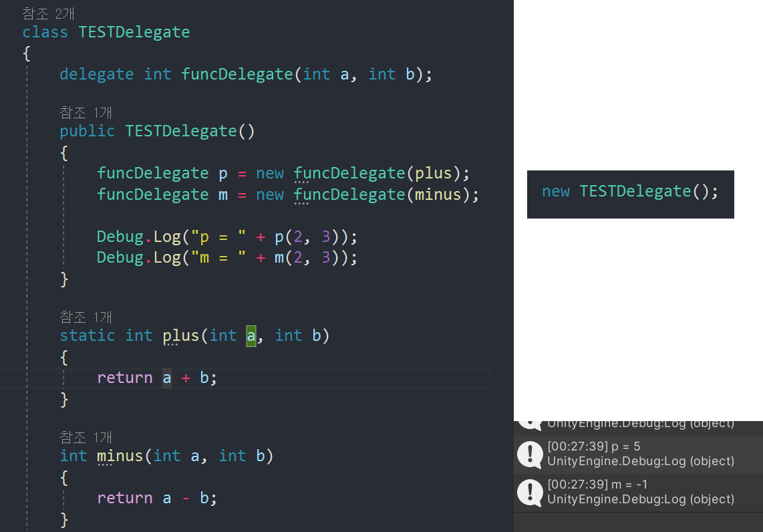Screen dimensions: 763x532
Task: Click the 'delegate' keyword
Action: pyautogui.click(x=96, y=74)
